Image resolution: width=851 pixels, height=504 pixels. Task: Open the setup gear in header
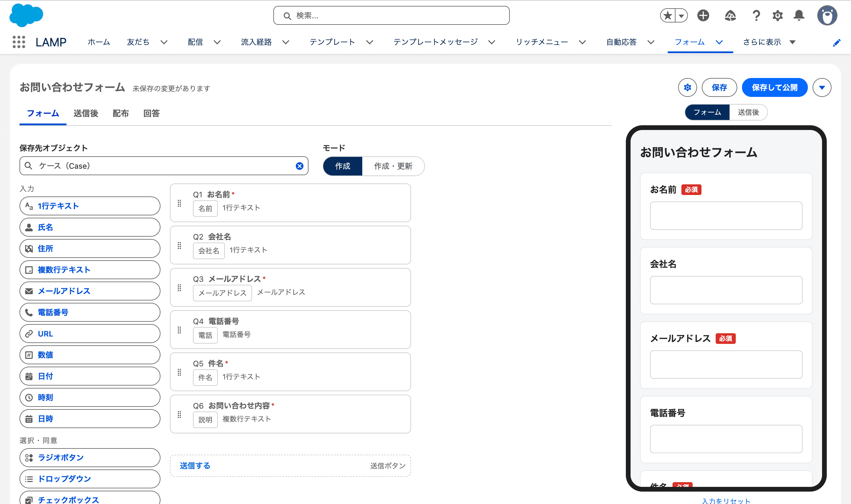coord(778,16)
